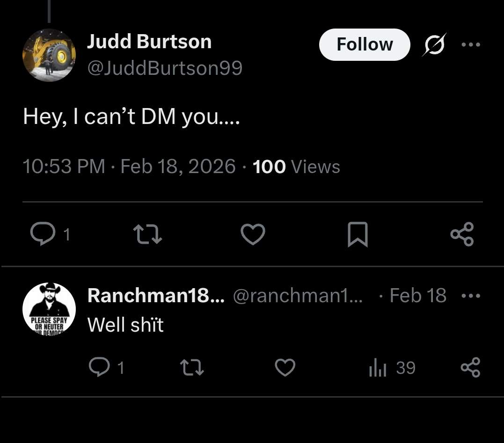Reply to Ranchman18's comment
504x443 pixels.
[x=100, y=368]
